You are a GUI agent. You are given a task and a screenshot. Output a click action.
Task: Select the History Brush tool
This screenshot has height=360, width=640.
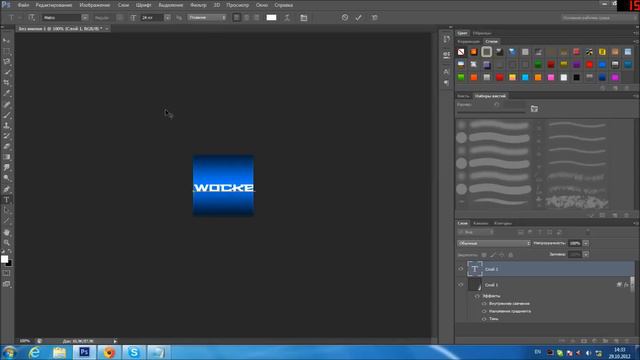[7, 136]
